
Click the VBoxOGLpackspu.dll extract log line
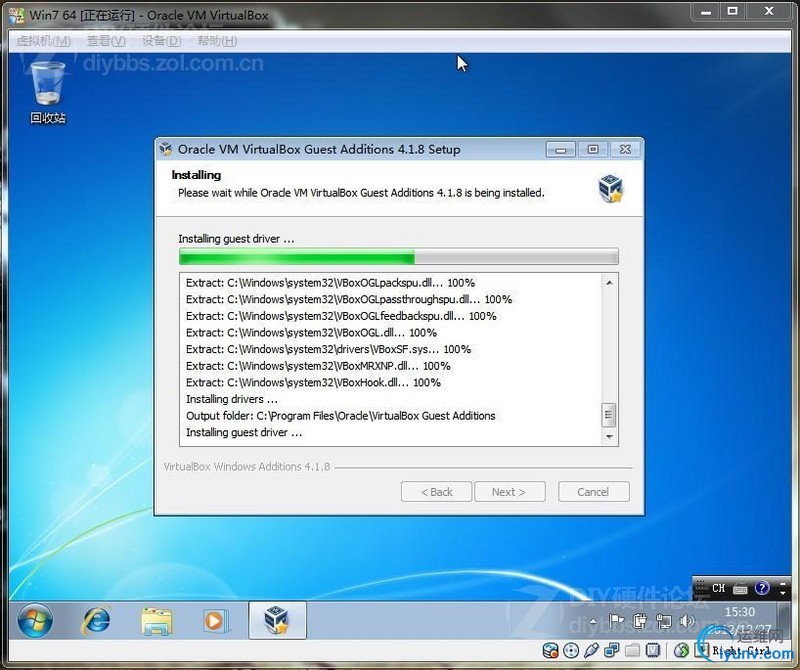click(330, 283)
